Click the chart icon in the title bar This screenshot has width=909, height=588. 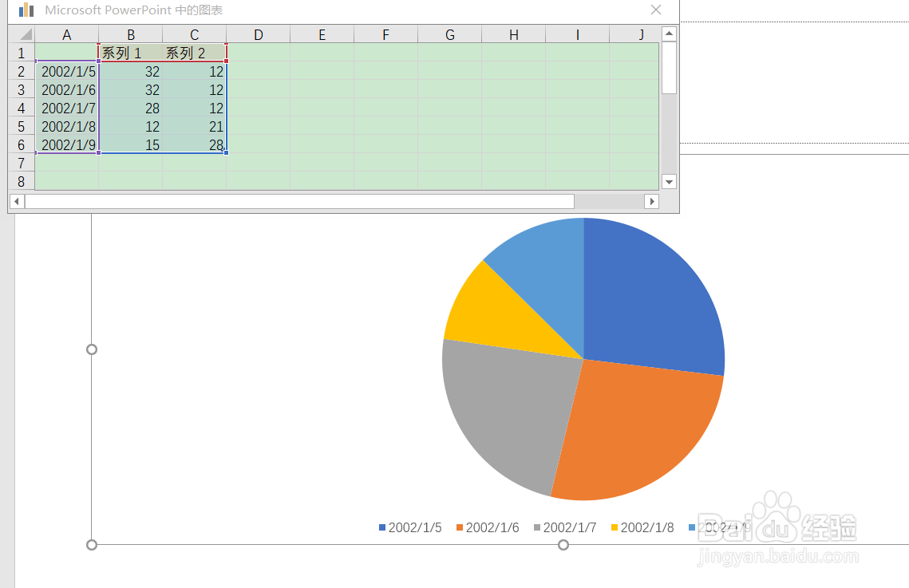(x=26, y=10)
